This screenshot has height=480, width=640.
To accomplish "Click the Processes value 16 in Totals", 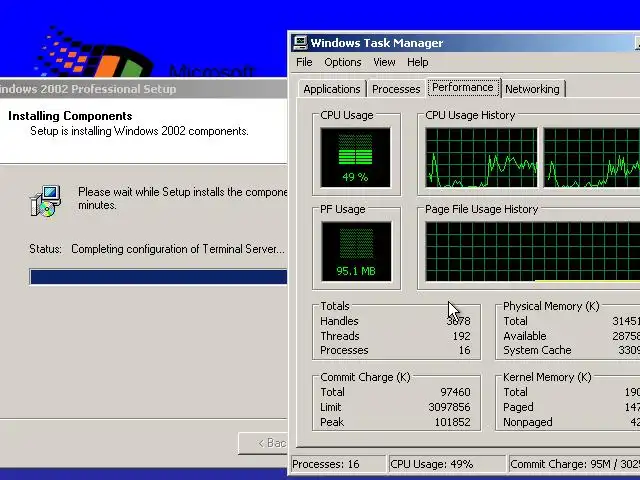I will [x=464, y=350].
